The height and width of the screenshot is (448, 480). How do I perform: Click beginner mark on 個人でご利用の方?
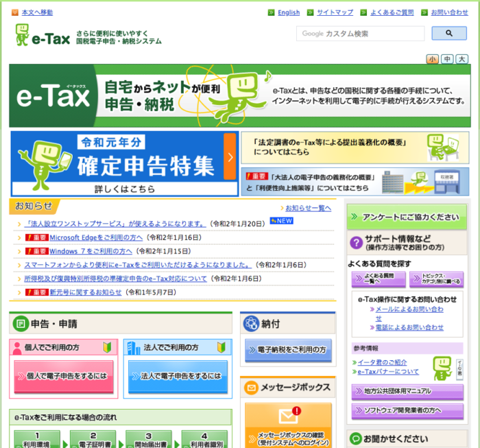pyautogui.click(x=107, y=347)
